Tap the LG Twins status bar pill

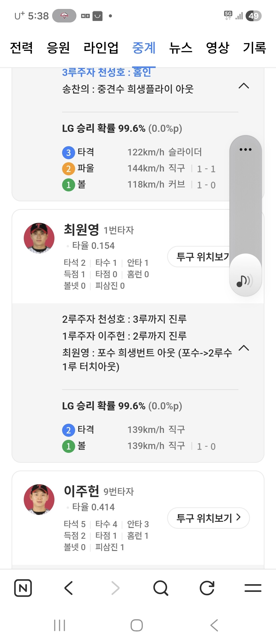point(64,16)
